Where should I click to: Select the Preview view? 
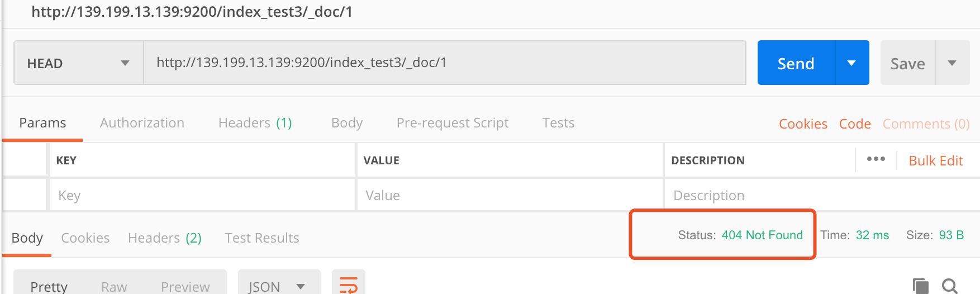click(185, 287)
